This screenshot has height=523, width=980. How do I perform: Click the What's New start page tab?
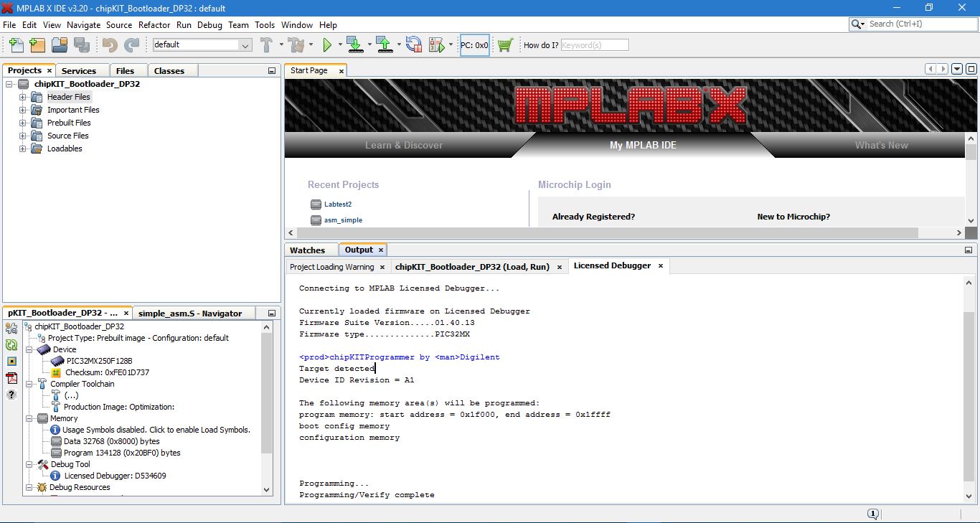click(881, 146)
